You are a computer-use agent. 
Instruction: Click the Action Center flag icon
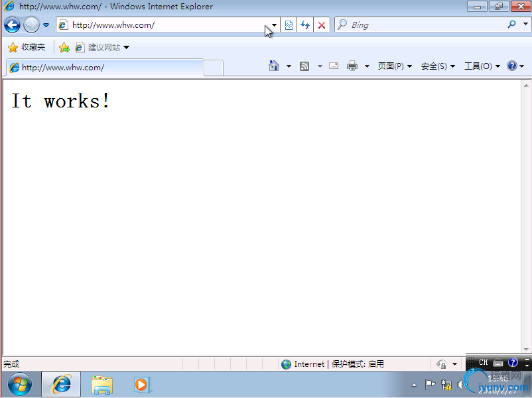tap(430, 385)
